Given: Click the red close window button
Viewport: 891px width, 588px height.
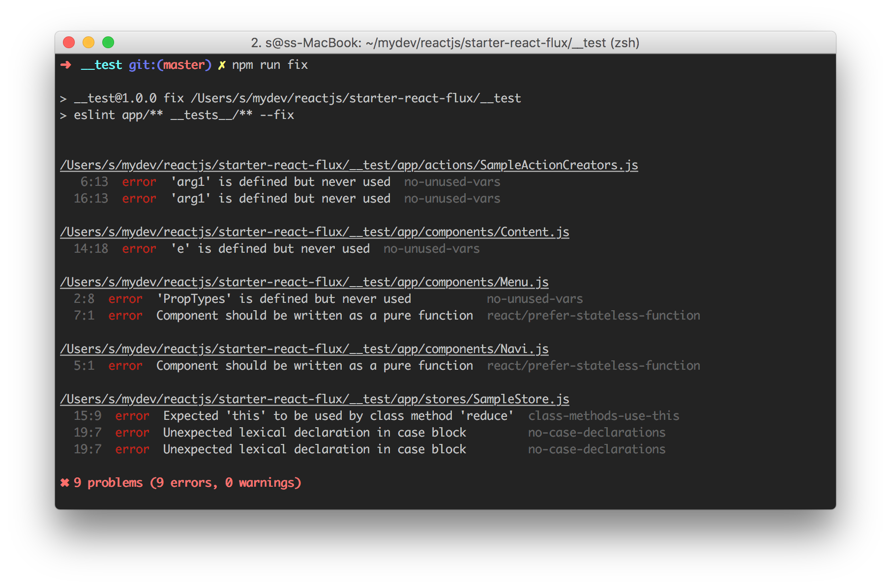Looking at the screenshot, I should (x=69, y=43).
